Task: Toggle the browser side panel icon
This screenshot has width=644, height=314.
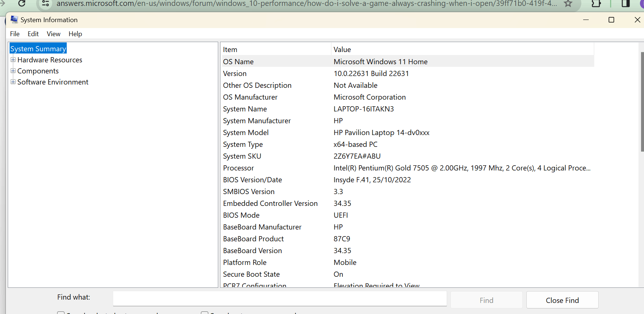Action: point(626,3)
